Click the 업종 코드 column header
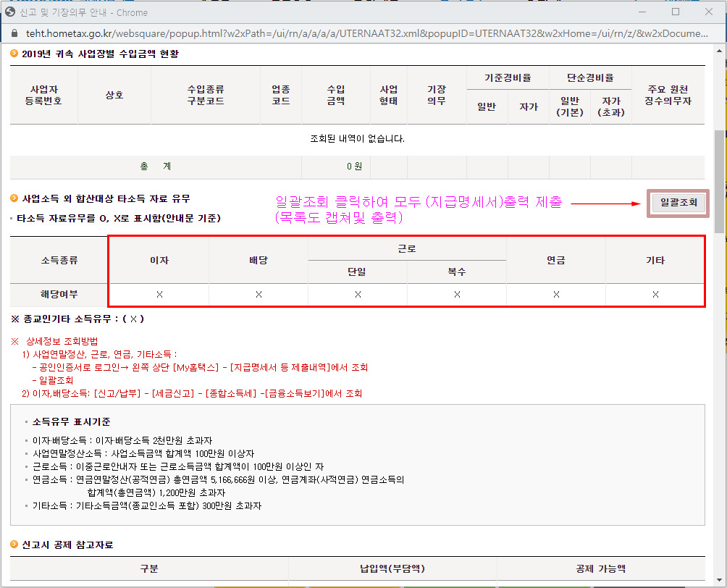This screenshot has height=588, width=727. 281,95
